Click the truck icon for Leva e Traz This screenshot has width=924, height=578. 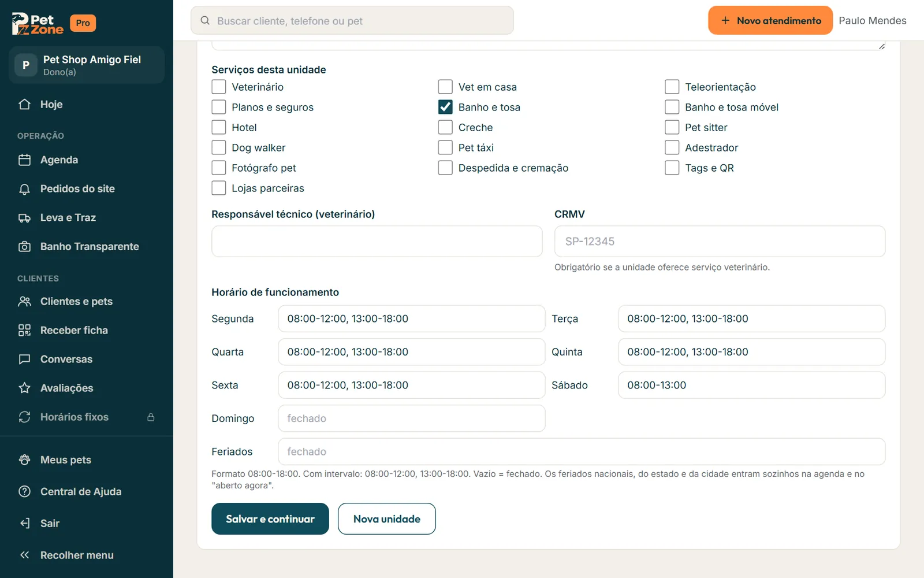24,218
